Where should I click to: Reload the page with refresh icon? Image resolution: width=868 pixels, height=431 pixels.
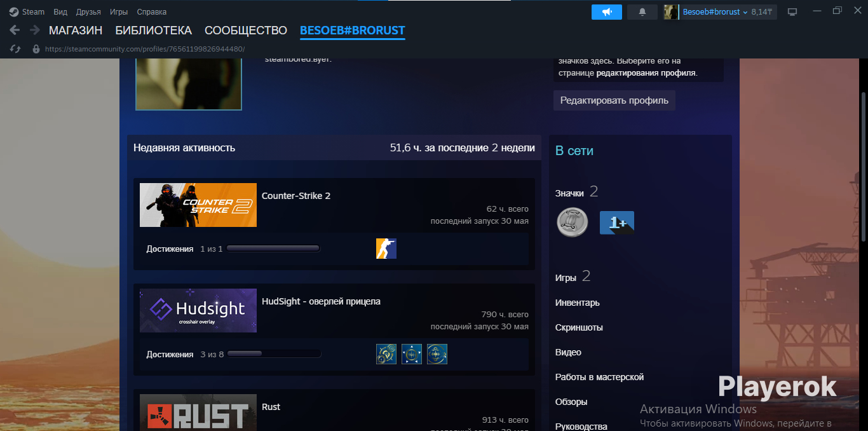[x=15, y=49]
